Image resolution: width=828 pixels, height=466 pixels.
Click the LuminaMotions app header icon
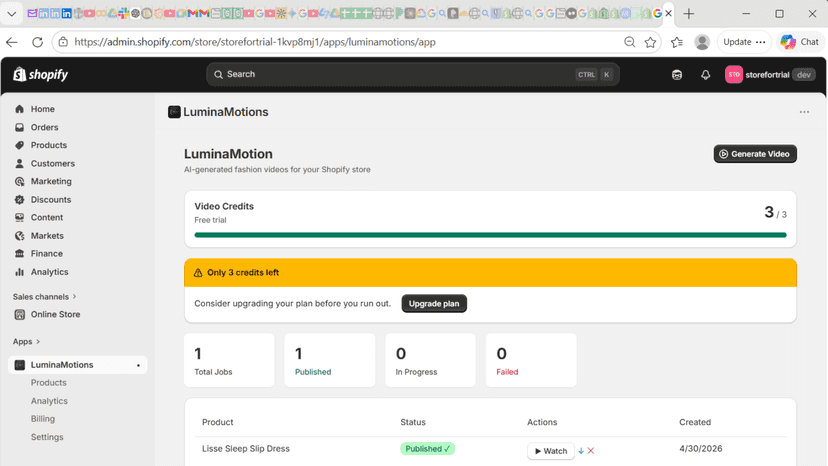pyautogui.click(x=174, y=112)
